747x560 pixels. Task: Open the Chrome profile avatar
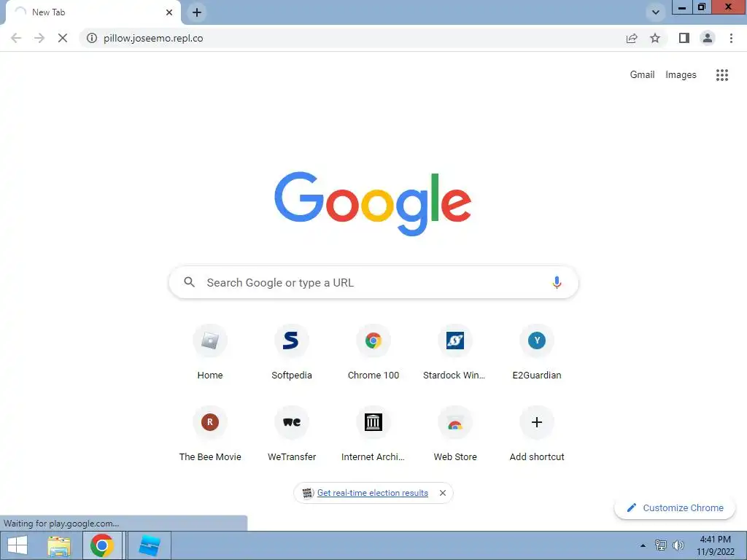[708, 38]
